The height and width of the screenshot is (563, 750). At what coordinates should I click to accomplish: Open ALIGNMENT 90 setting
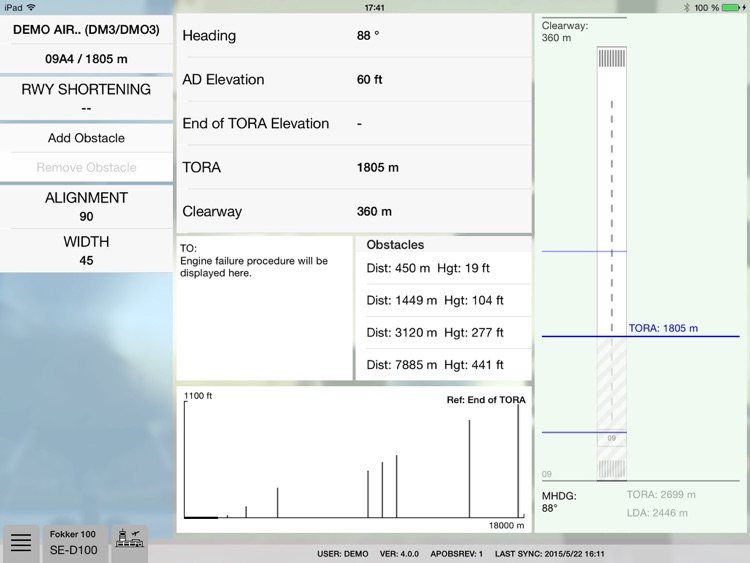(86, 207)
